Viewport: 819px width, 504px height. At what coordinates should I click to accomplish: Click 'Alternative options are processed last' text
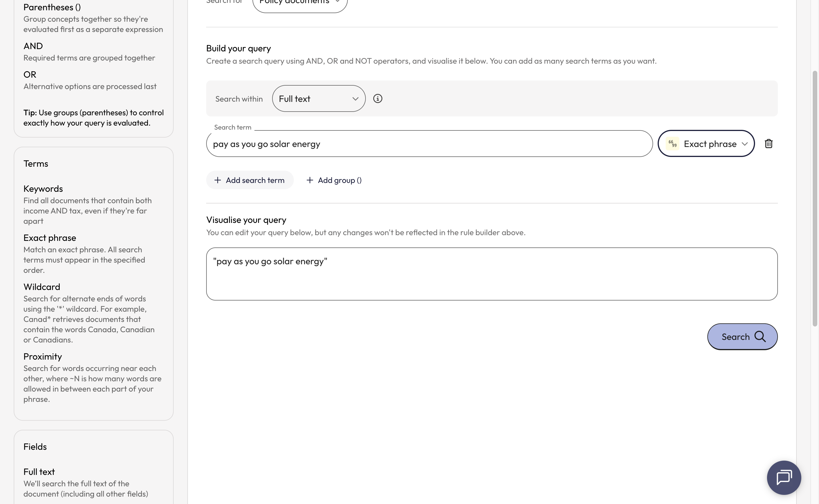tap(90, 86)
